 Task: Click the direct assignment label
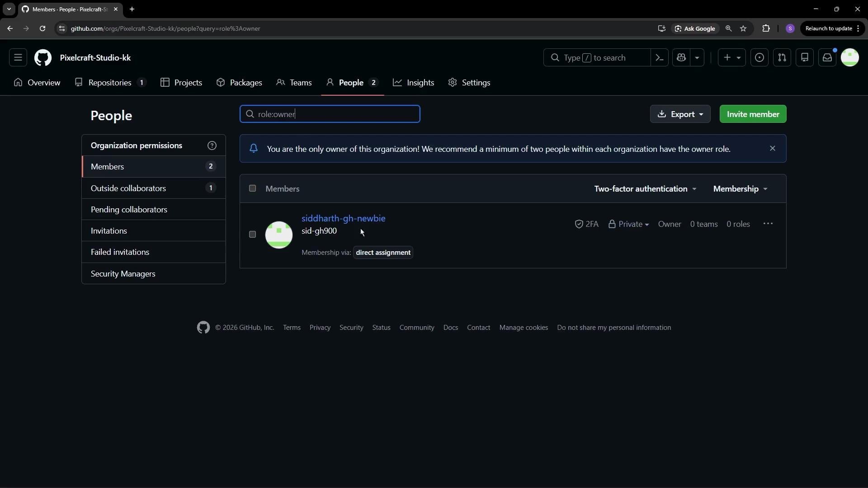pyautogui.click(x=383, y=253)
